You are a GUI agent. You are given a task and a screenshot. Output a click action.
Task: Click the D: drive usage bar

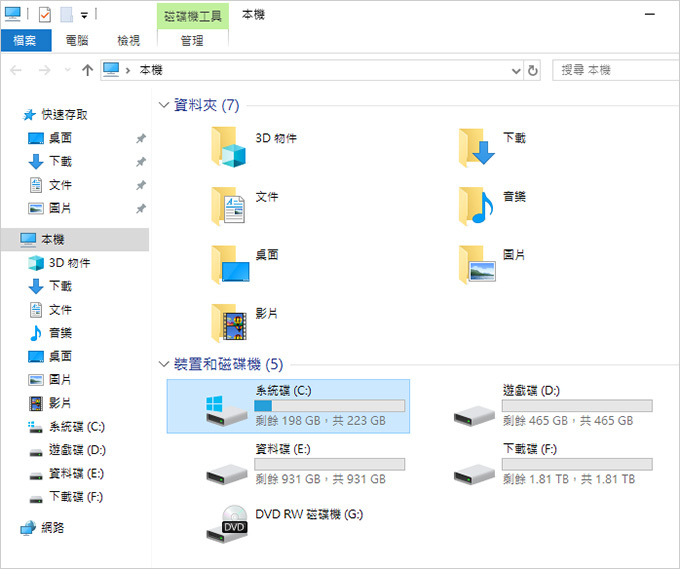[577, 405]
